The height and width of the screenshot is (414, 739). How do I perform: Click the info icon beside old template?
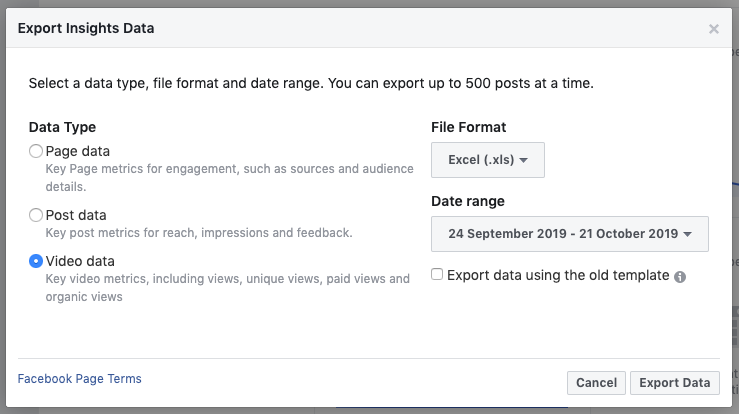point(680,276)
